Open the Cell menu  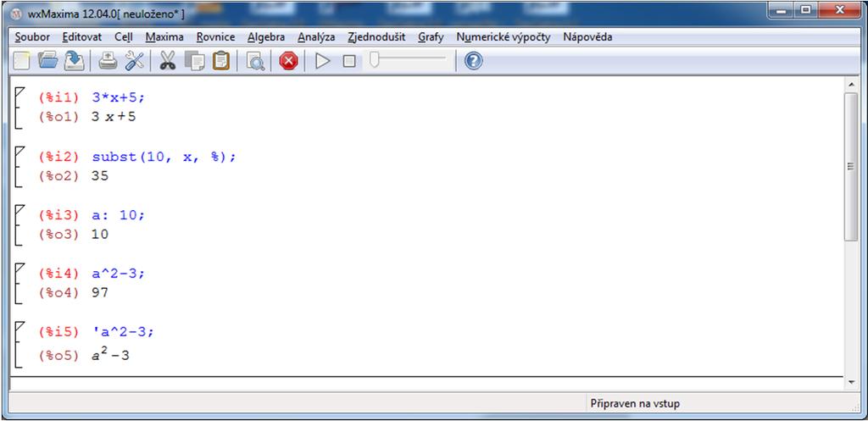click(x=124, y=37)
